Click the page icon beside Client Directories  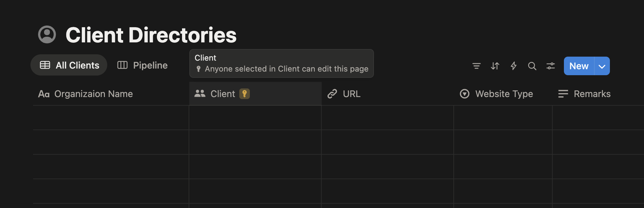pos(47,35)
